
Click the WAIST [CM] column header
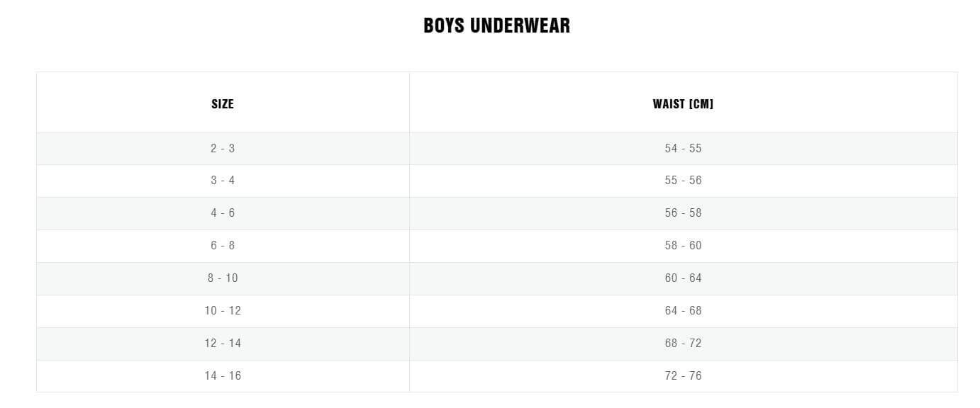click(683, 104)
